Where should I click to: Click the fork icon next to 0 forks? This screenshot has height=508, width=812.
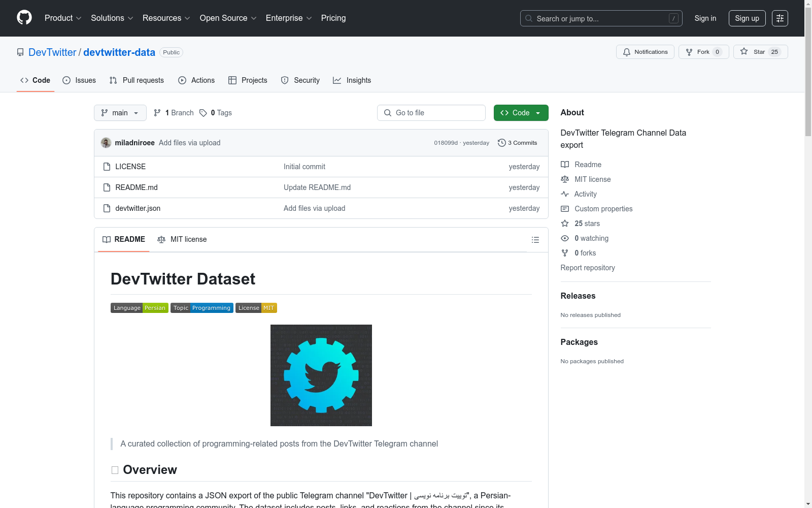[565, 253]
